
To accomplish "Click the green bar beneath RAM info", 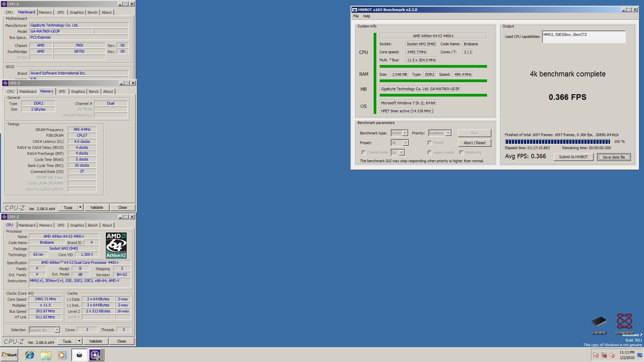I will [x=433, y=81].
